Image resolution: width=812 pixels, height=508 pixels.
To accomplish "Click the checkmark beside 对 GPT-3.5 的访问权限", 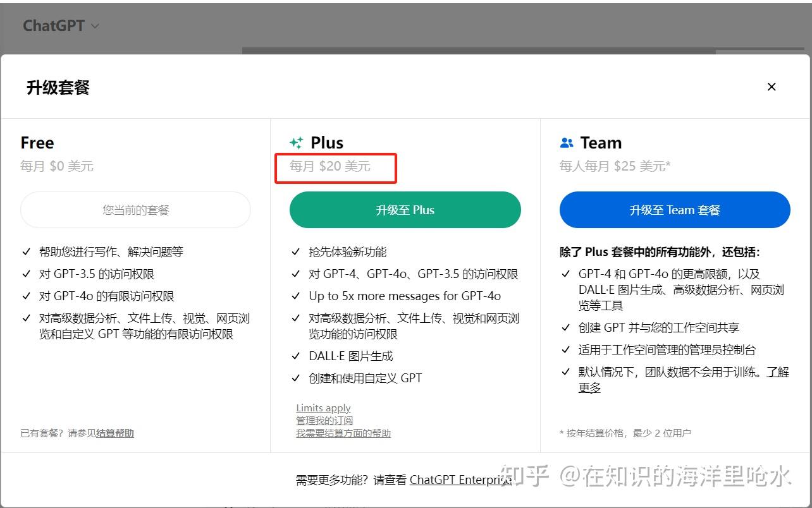I will [x=27, y=274].
